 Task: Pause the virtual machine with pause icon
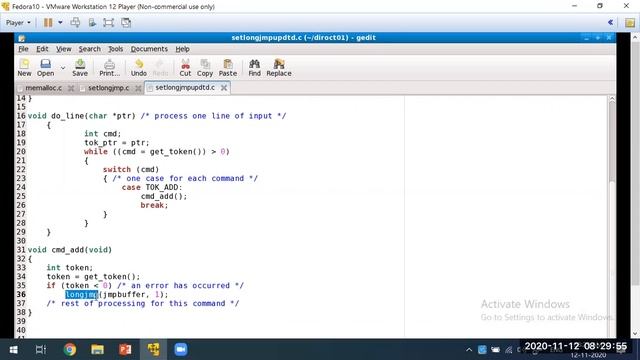pyautogui.click(x=48, y=22)
